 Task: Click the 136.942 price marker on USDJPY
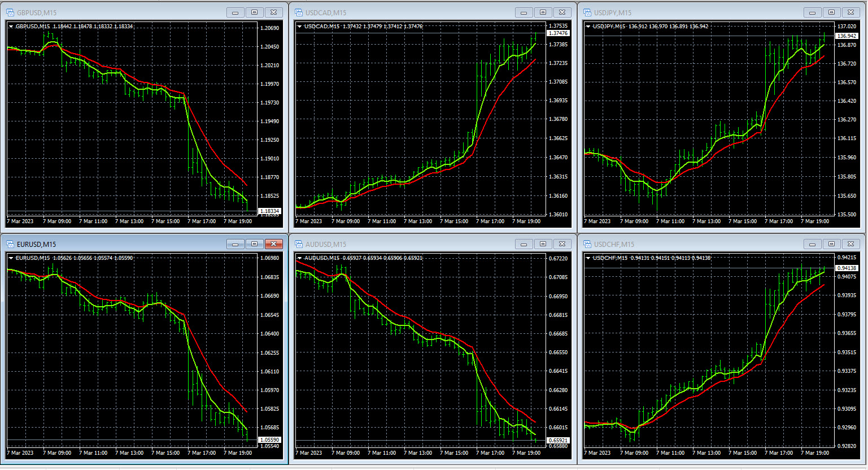click(x=846, y=36)
